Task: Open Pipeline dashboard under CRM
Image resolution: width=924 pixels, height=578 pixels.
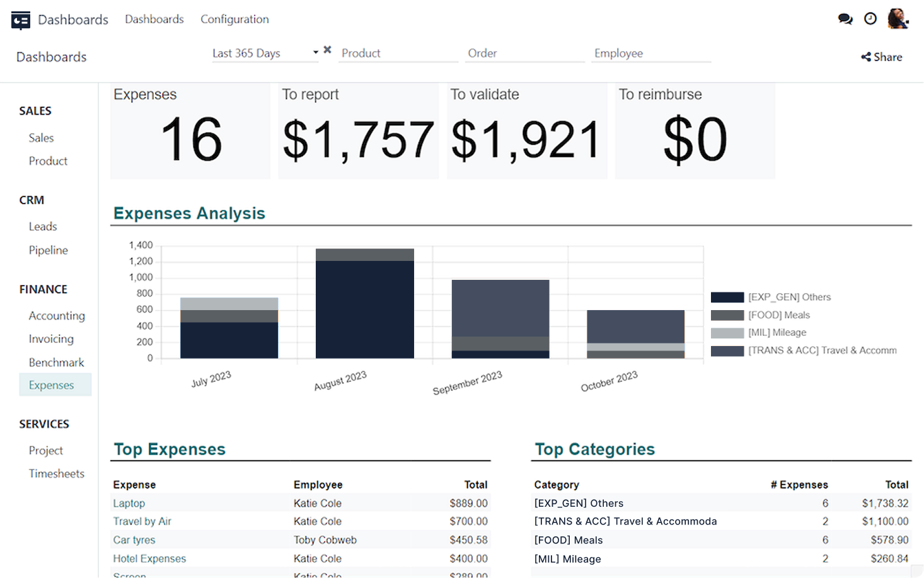Action: tap(48, 250)
